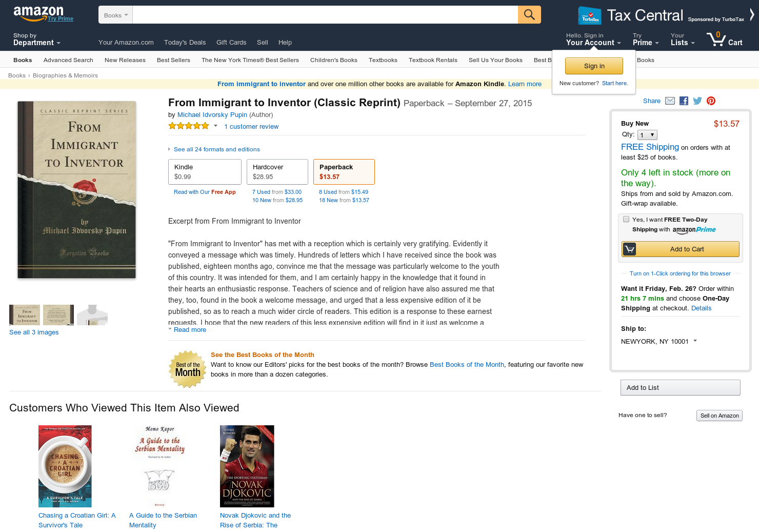The image size is (759, 532).
Task: Share this book via email icon
Action: click(x=670, y=101)
